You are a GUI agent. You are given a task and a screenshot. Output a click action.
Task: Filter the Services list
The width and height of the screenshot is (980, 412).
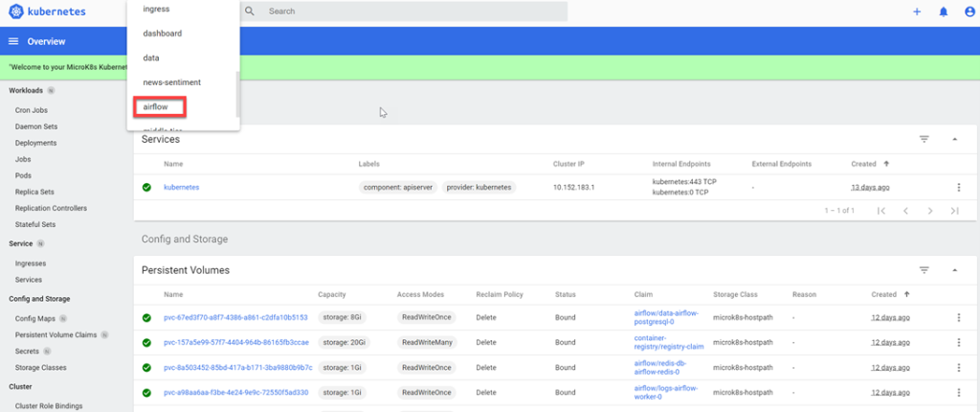click(924, 139)
